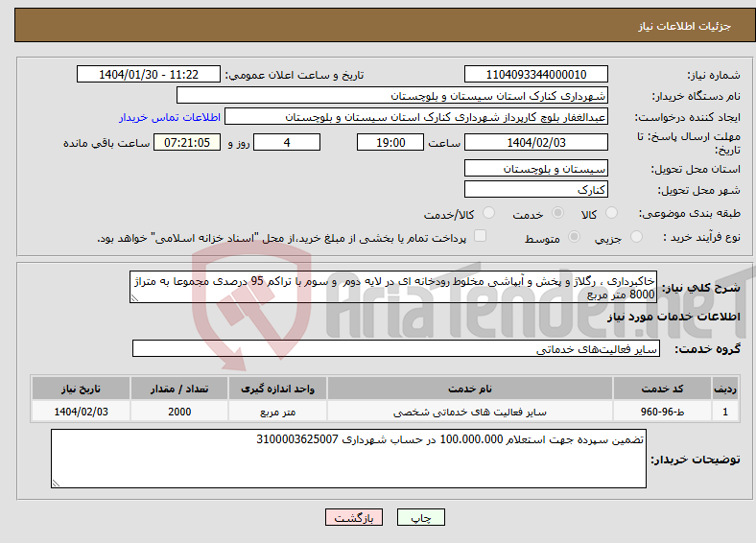
Task: Click the delivery city کنارک field
Action: point(535,190)
